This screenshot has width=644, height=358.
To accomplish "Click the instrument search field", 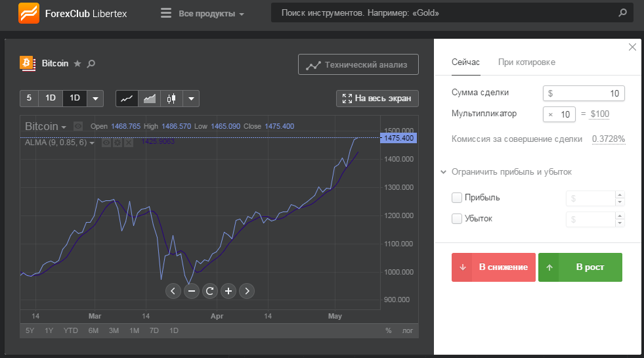I will (452, 12).
